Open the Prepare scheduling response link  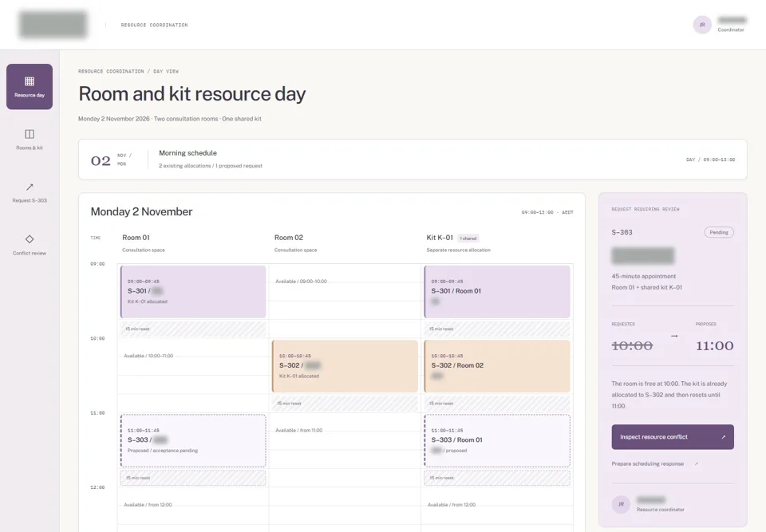coord(648,463)
